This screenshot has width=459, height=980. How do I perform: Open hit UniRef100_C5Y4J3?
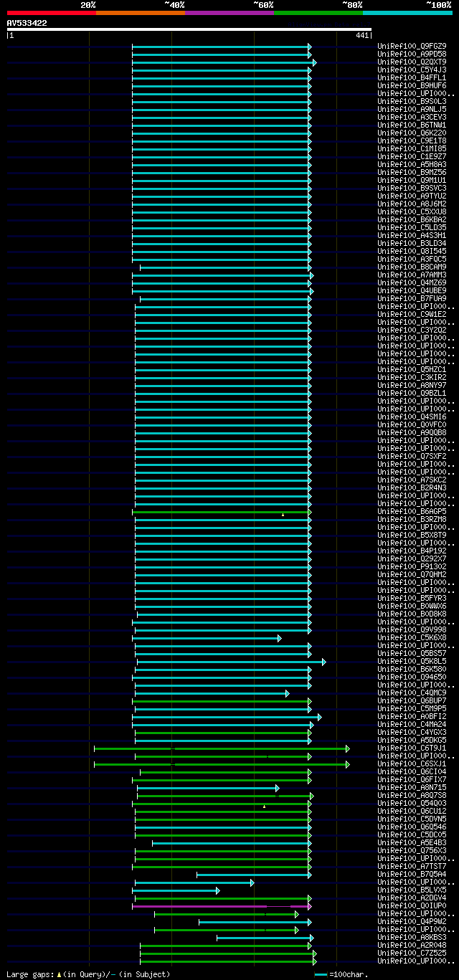tap(412, 70)
